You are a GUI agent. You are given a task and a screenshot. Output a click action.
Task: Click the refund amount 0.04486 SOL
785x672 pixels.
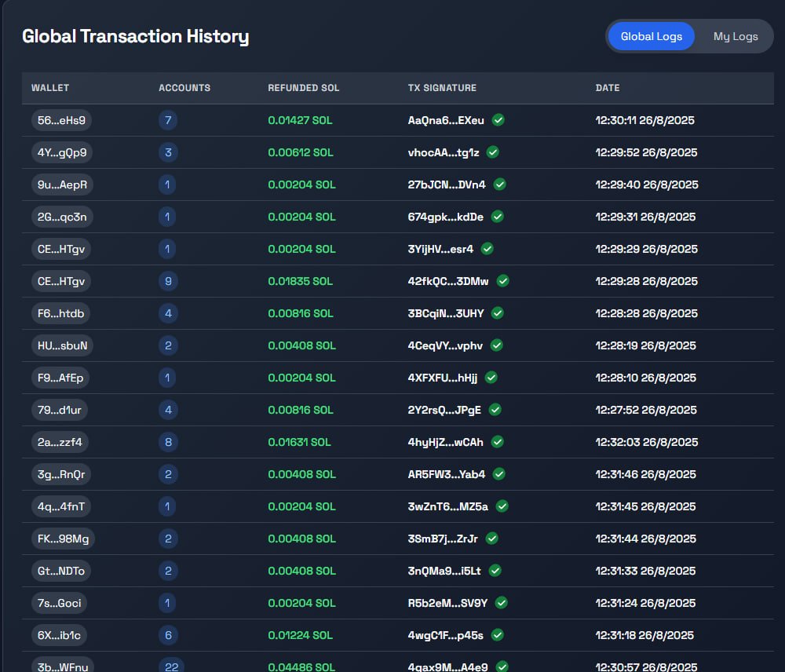[303, 667]
